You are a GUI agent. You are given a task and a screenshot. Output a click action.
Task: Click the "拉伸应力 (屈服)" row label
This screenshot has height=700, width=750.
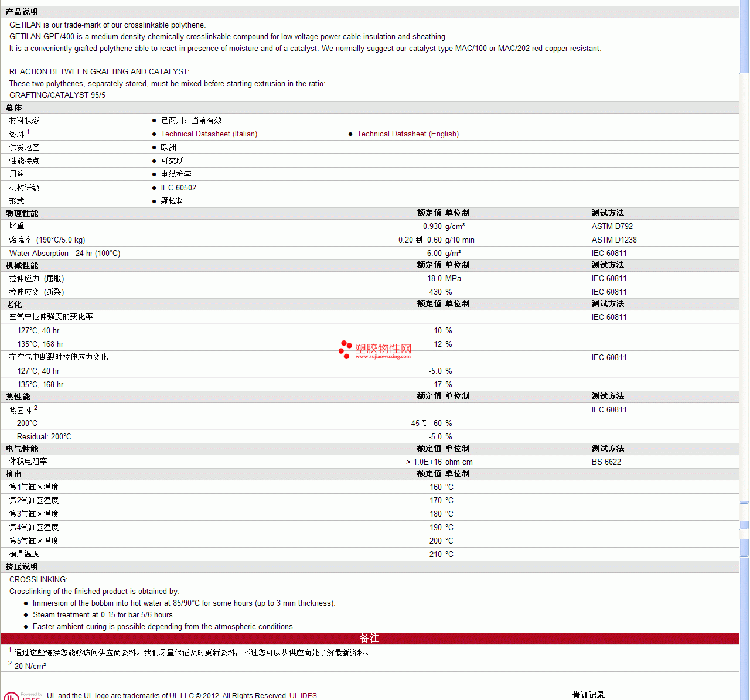pos(37,279)
